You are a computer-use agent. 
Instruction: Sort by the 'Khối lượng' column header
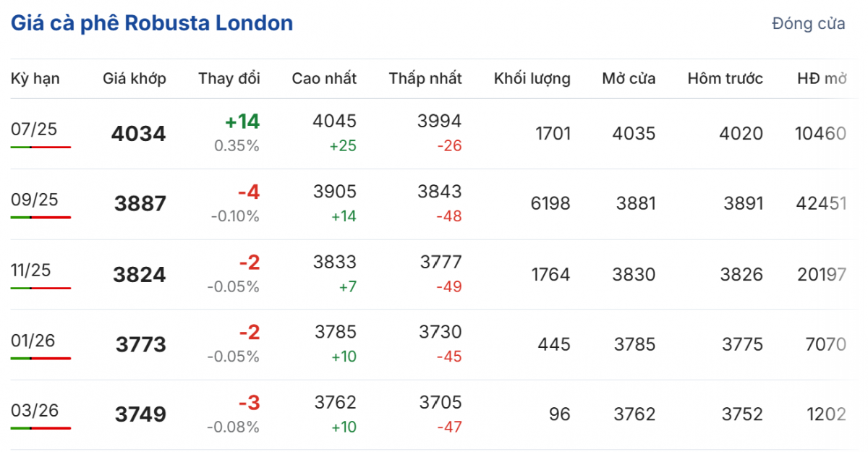point(532,79)
